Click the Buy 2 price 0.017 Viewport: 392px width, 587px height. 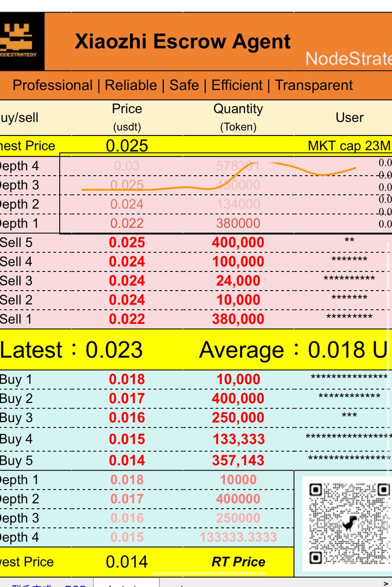pyautogui.click(x=127, y=399)
